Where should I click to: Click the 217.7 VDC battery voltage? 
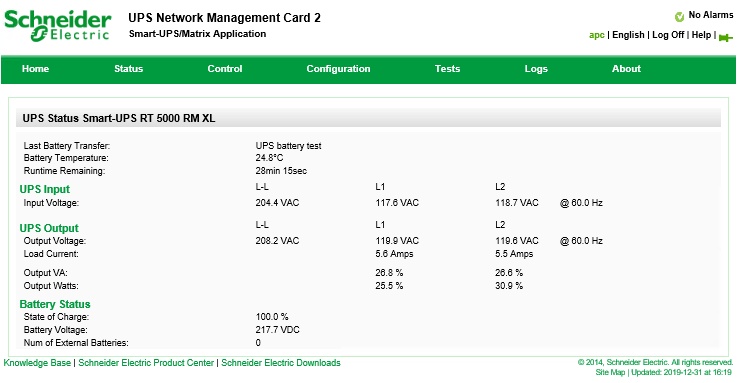[x=278, y=330]
